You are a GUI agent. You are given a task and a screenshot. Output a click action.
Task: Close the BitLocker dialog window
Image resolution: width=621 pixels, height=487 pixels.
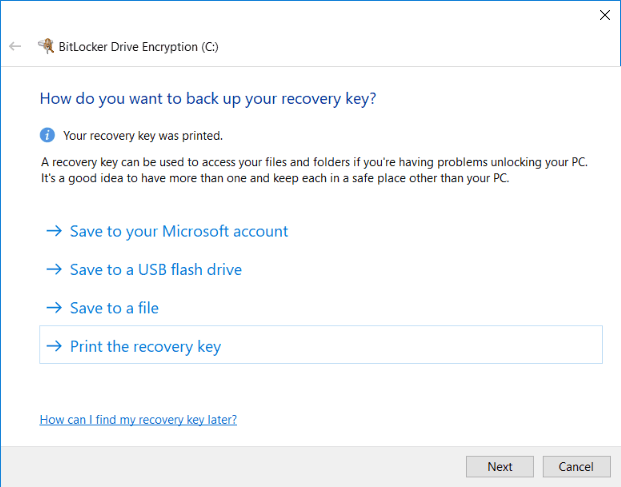604,15
